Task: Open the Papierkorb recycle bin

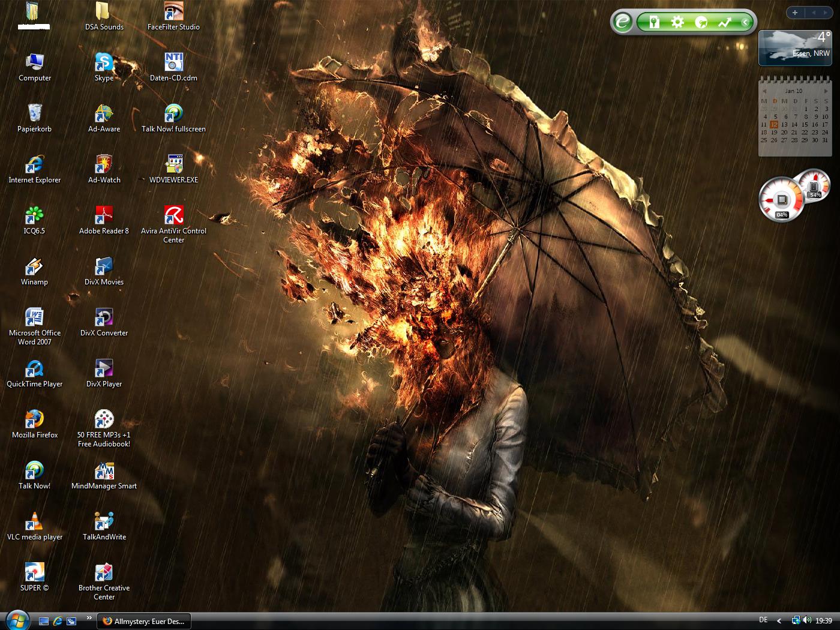Action: 35,118
